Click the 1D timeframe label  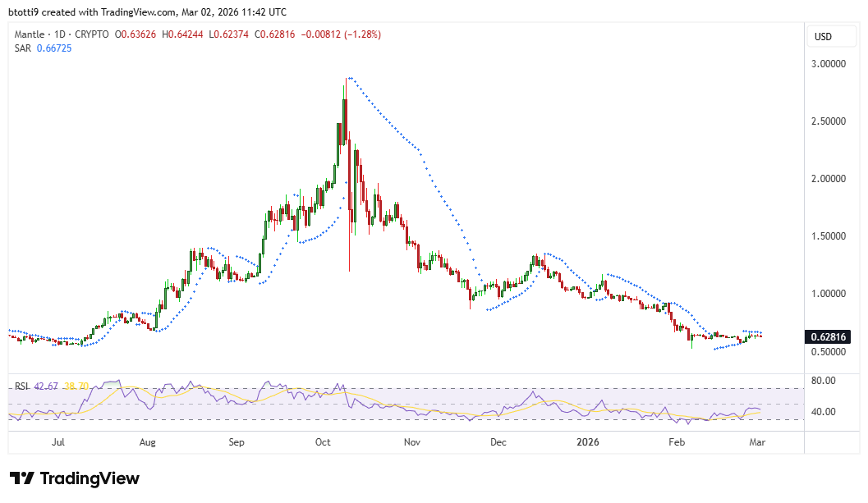pyautogui.click(x=61, y=34)
